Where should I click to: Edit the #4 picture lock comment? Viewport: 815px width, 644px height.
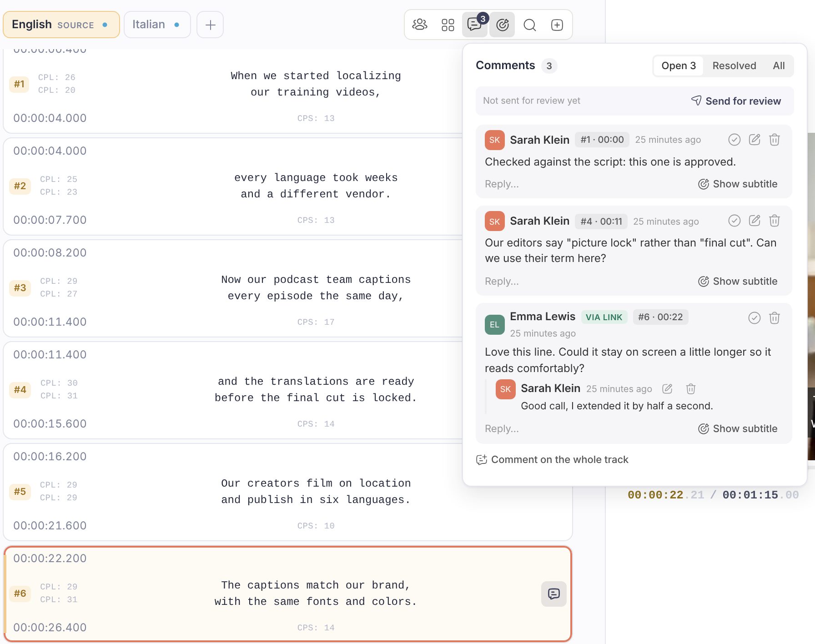pos(755,221)
